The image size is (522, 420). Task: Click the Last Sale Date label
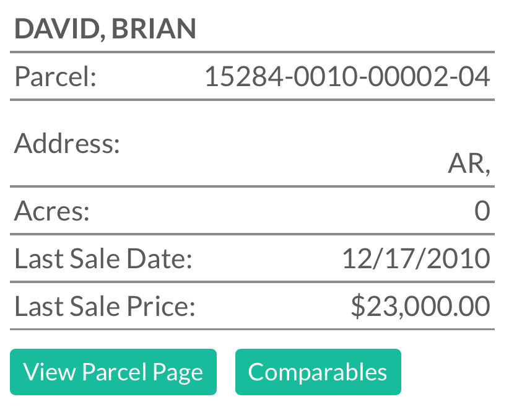coord(103,258)
